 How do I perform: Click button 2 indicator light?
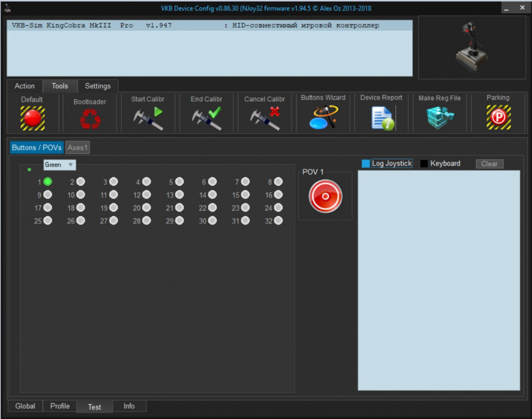coord(80,182)
